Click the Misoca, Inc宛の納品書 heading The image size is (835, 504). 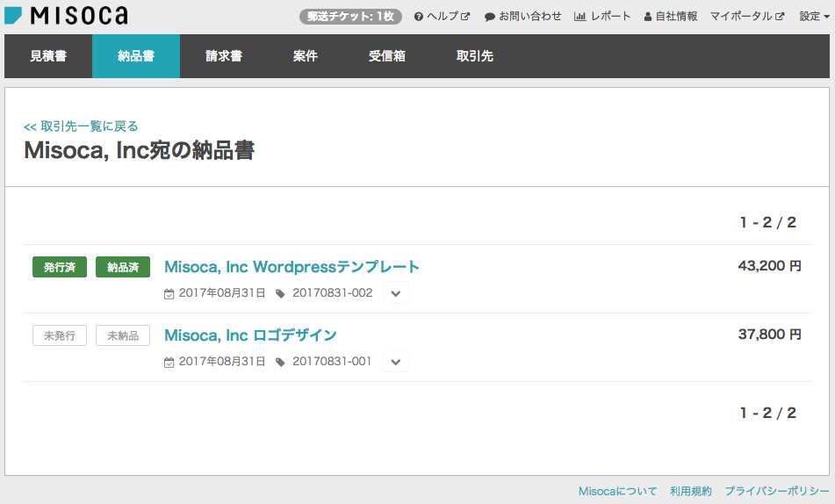click(x=140, y=150)
